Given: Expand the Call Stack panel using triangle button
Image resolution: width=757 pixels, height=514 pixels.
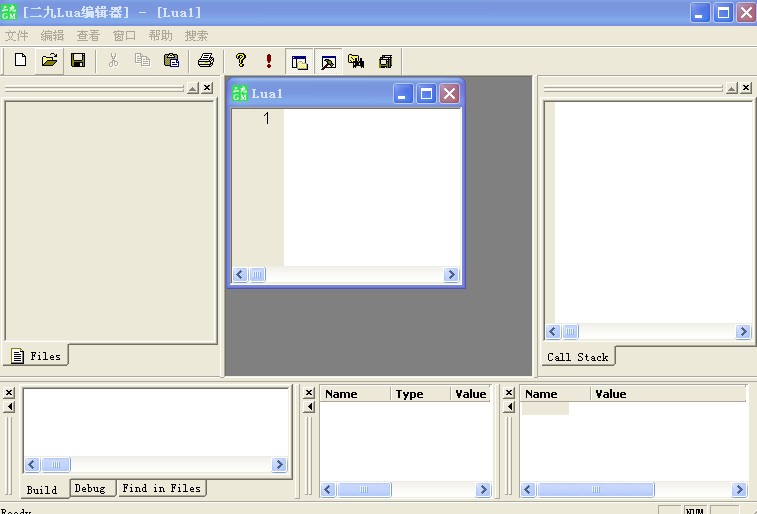Looking at the screenshot, I should click(x=731, y=88).
